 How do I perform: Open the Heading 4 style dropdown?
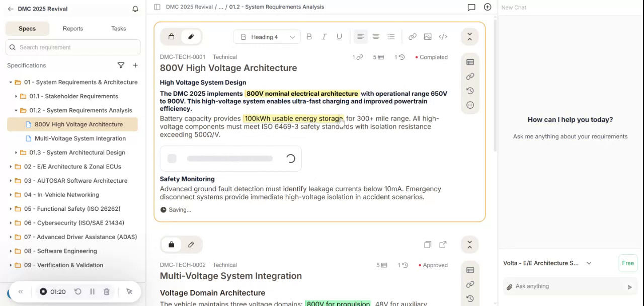pos(267,37)
